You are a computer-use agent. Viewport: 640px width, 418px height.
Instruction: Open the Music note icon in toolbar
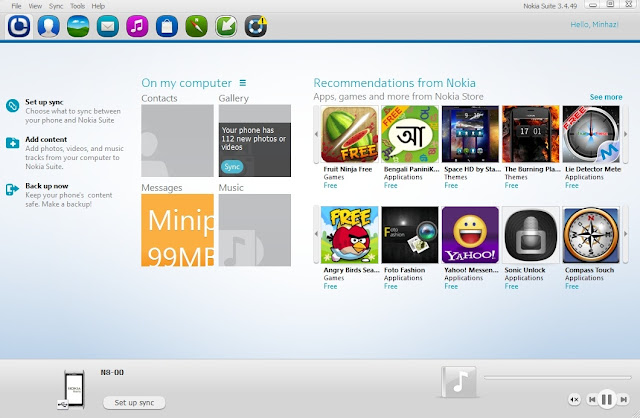tap(138, 26)
